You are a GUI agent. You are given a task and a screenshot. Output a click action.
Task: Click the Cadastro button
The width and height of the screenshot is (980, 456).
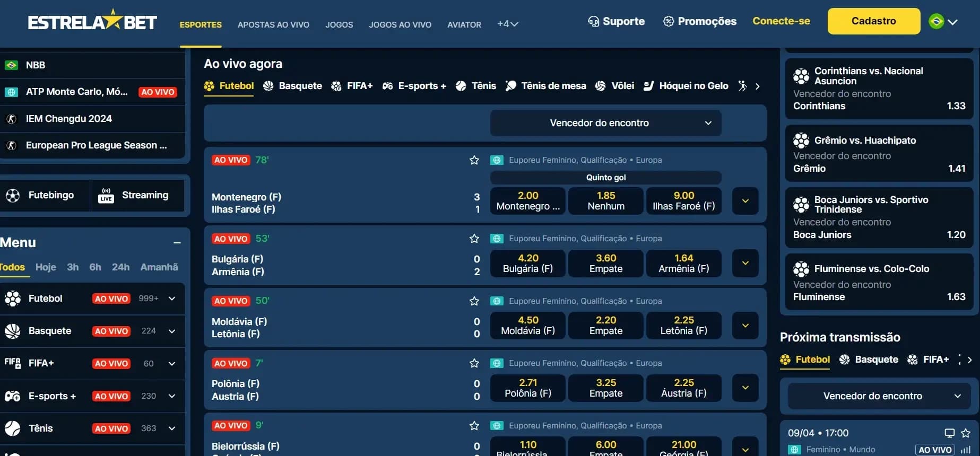[874, 21]
